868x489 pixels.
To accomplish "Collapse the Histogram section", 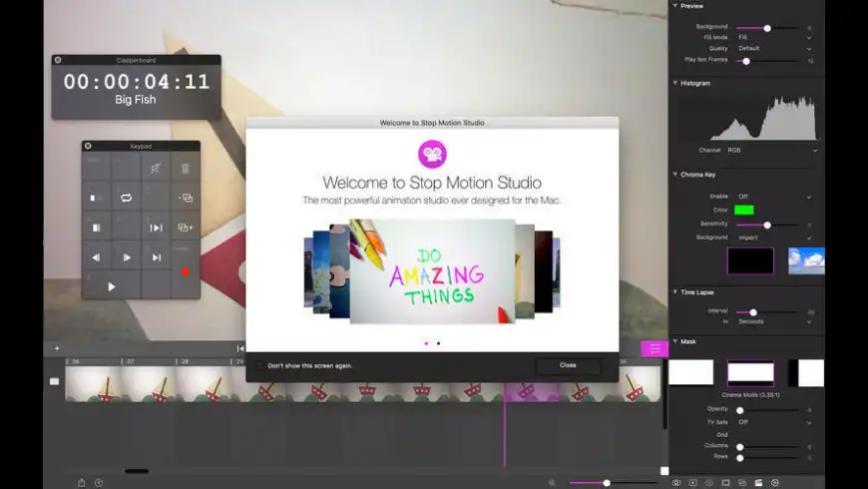I will pyautogui.click(x=675, y=83).
